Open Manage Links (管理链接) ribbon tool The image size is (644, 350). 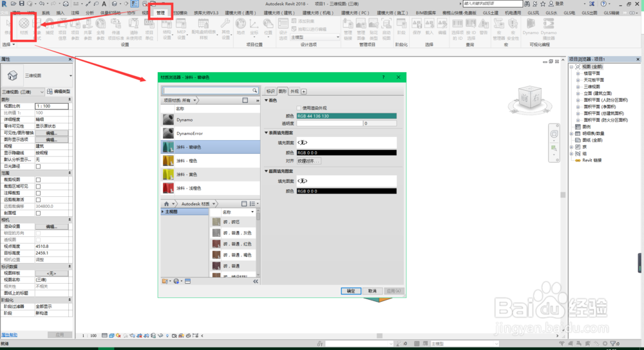click(x=348, y=29)
